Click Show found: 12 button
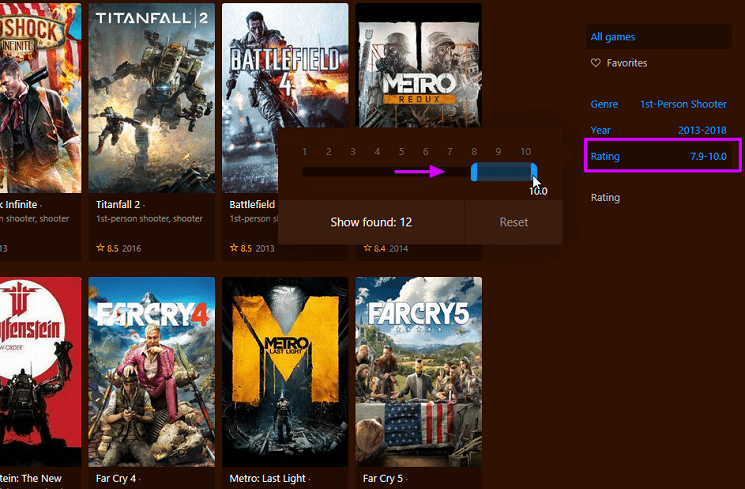The height and width of the screenshot is (489, 745). pos(371,222)
